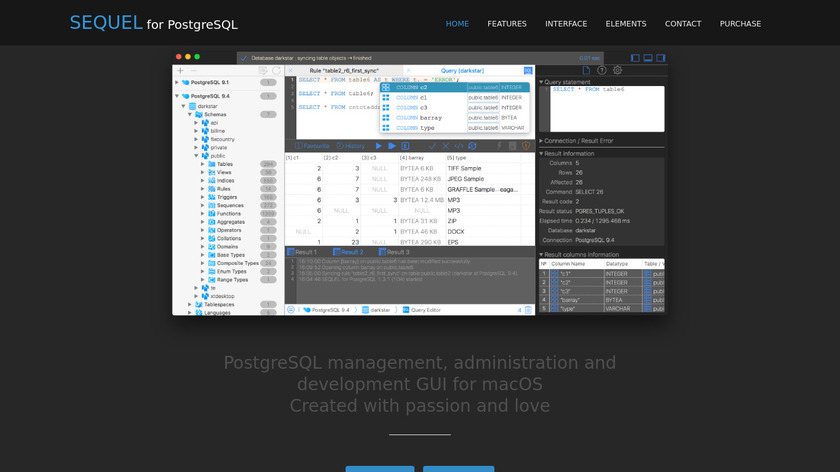Collapse the darkstar database node

[183, 106]
